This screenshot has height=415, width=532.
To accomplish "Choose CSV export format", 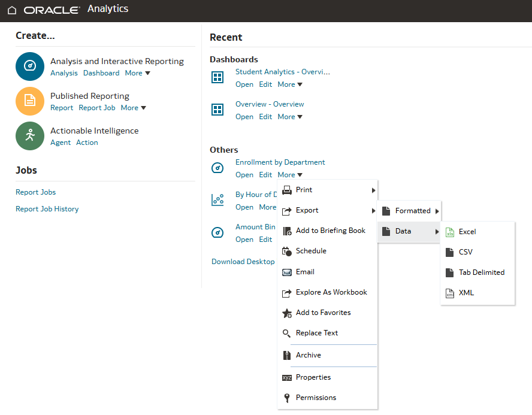I will tap(477, 252).
